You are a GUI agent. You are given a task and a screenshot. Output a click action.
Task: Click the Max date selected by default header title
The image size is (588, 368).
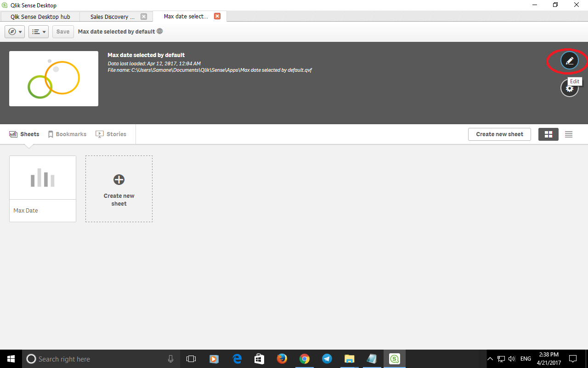[146, 55]
